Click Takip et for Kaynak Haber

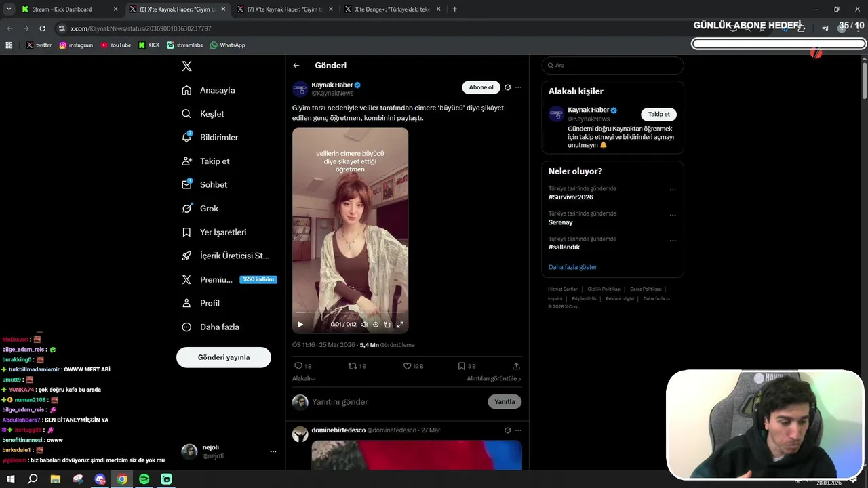(658, 115)
